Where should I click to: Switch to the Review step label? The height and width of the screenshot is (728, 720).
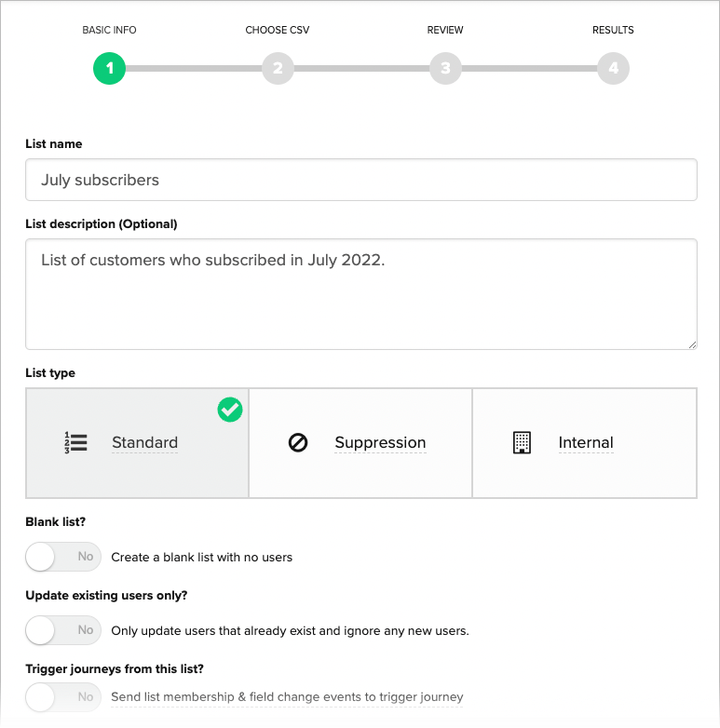pyautogui.click(x=445, y=30)
